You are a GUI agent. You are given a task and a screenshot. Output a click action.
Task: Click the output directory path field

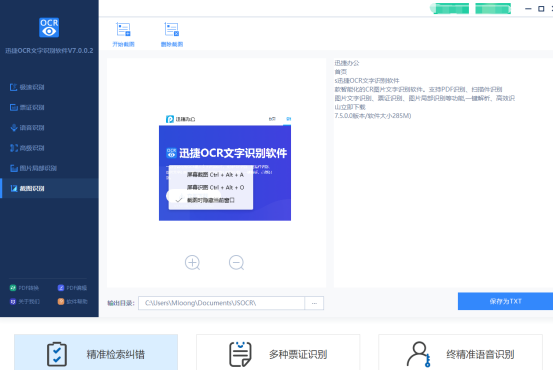(x=221, y=303)
